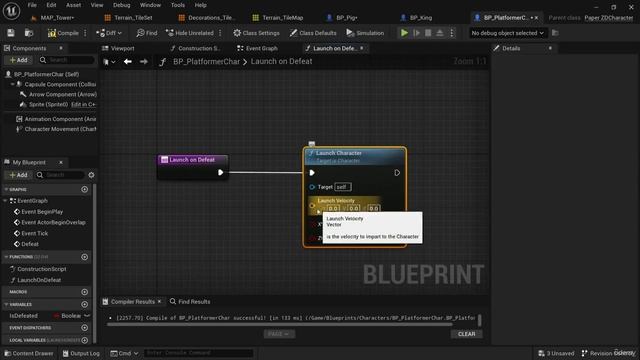Click the Launch Character exec output pin

(397, 173)
